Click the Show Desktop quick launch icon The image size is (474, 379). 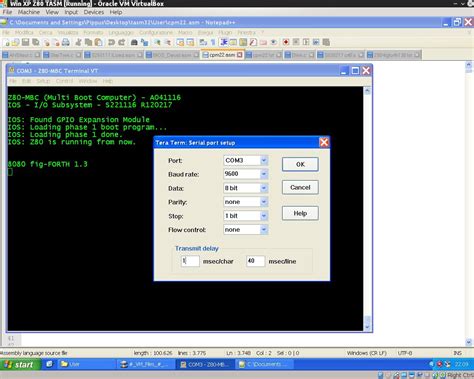49,364
